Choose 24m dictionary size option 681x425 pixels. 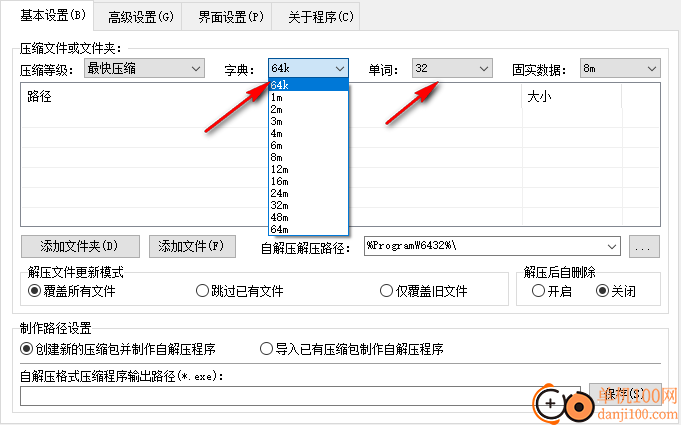point(308,193)
